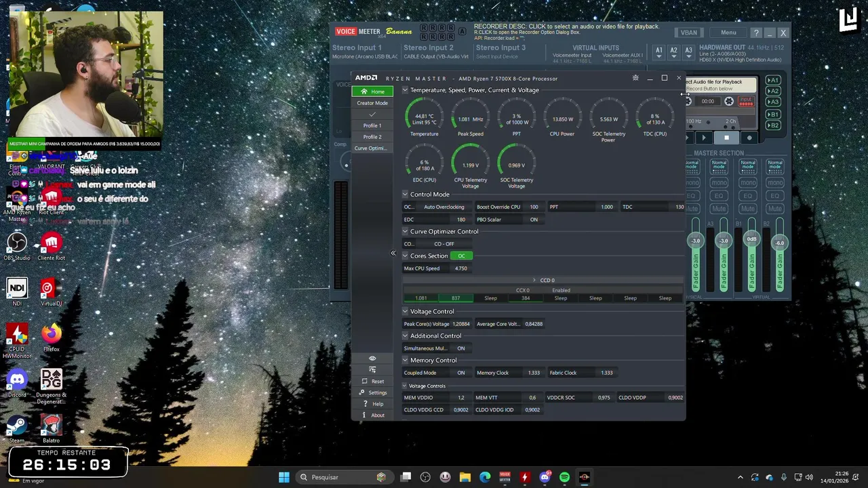868x488 pixels.
Task: Click the Auto Overclocking mode field
Action: [x=444, y=207]
